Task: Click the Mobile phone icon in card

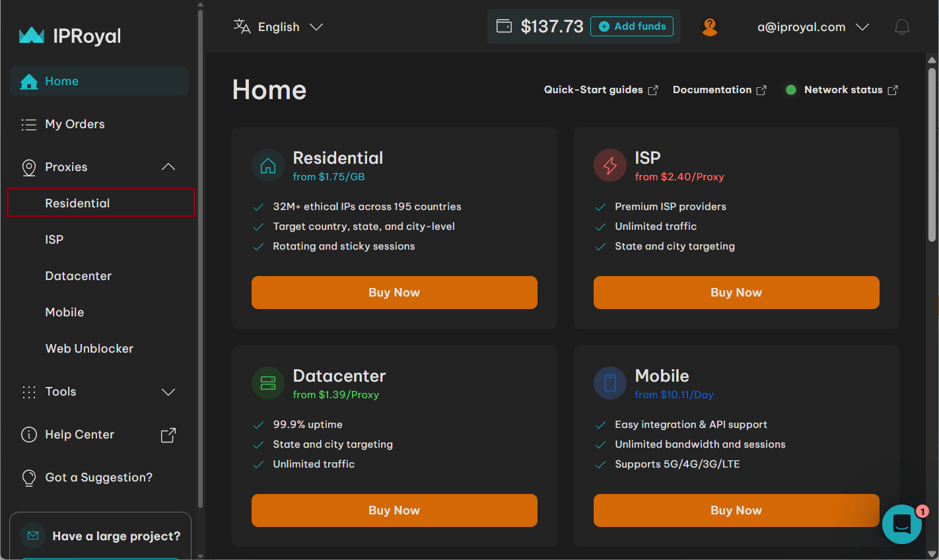Action: pyautogui.click(x=610, y=383)
